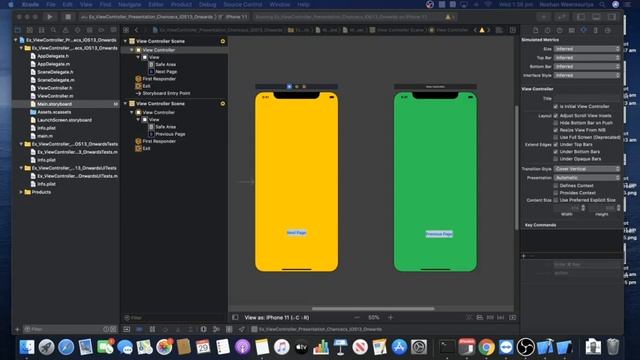Open the Source Control menu
The image size is (640, 360).
click(x=243, y=4)
